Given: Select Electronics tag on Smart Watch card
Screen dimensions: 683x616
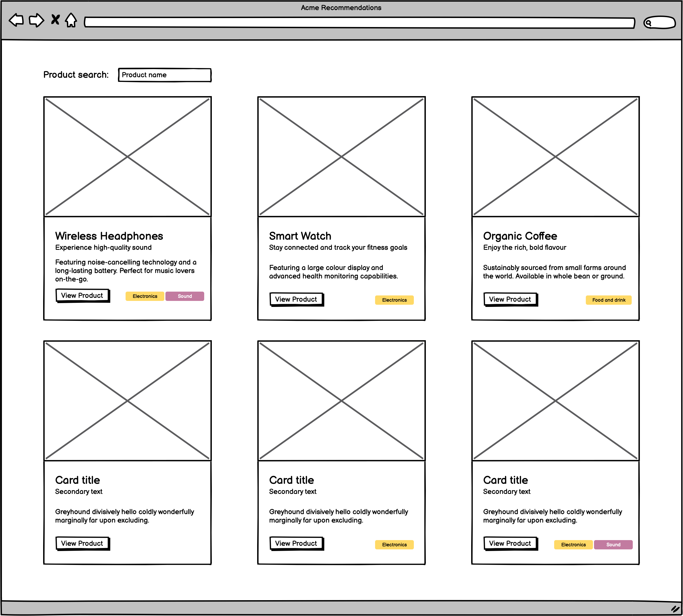Looking at the screenshot, I should 394,300.
